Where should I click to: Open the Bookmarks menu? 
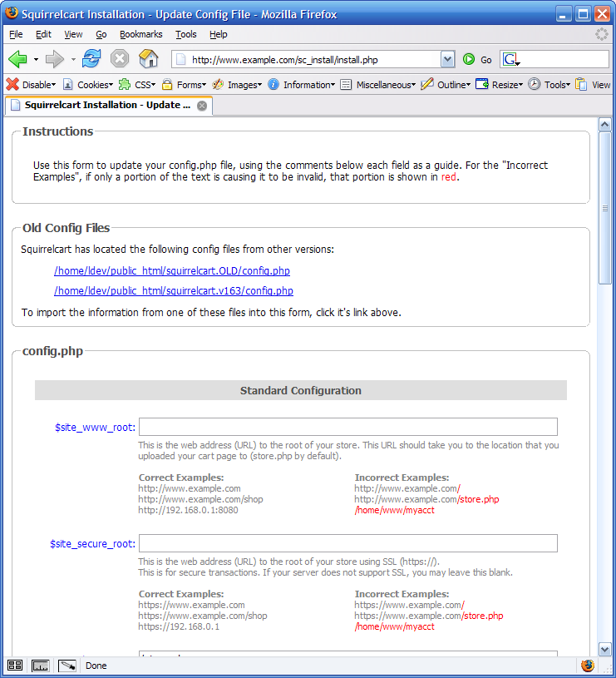point(140,34)
